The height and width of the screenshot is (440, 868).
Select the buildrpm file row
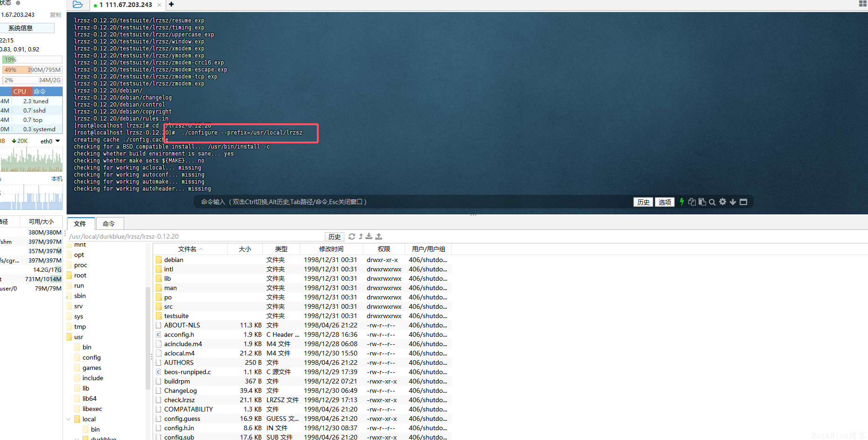coord(302,381)
